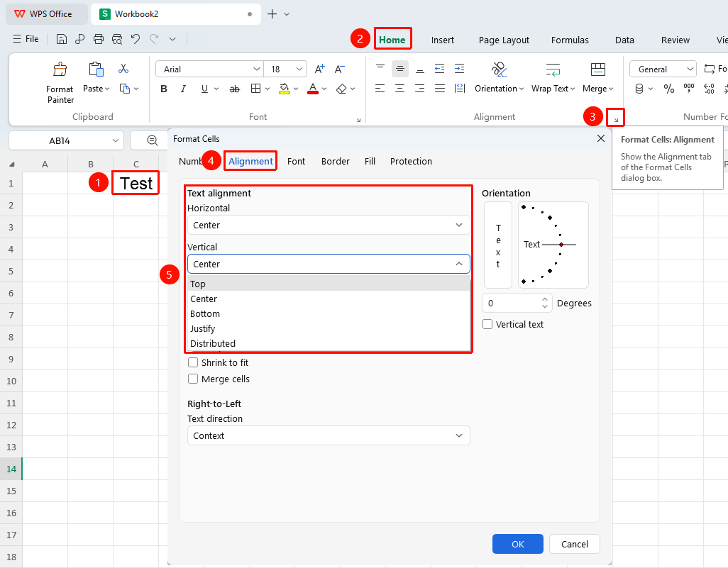This screenshot has height=568, width=728.
Task: Click the Save icon in quick toolbar
Action: pyautogui.click(x=61, y=39)
